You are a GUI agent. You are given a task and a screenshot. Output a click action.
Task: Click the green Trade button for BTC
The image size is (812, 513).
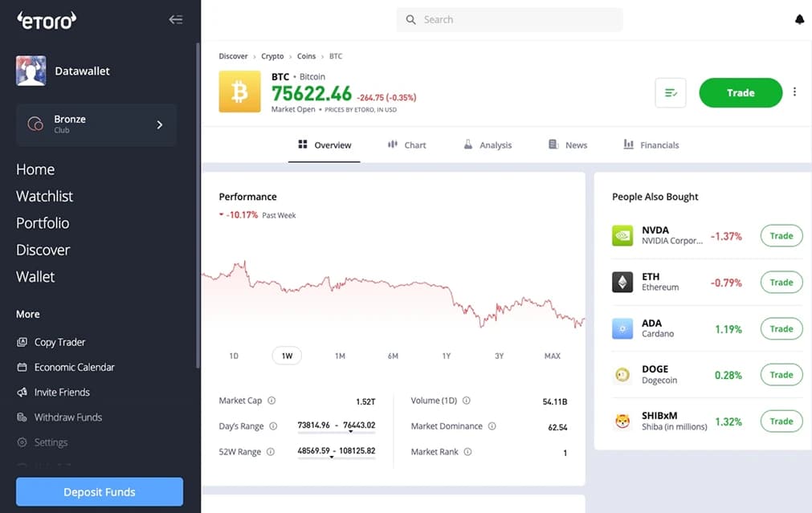click(x=740, y=93)
